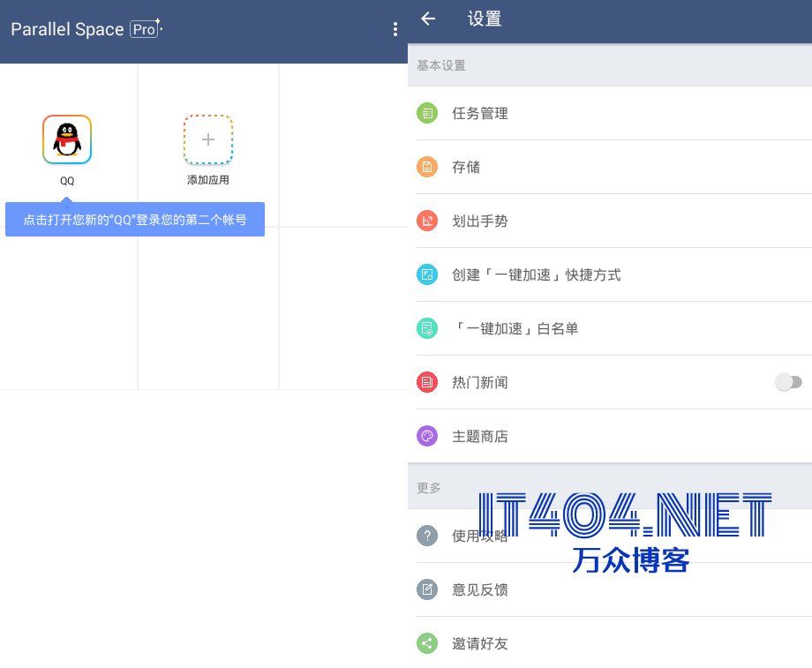Click the red 划出手势 icon
This screenshot has width=812, height=668.
(427, 221)
